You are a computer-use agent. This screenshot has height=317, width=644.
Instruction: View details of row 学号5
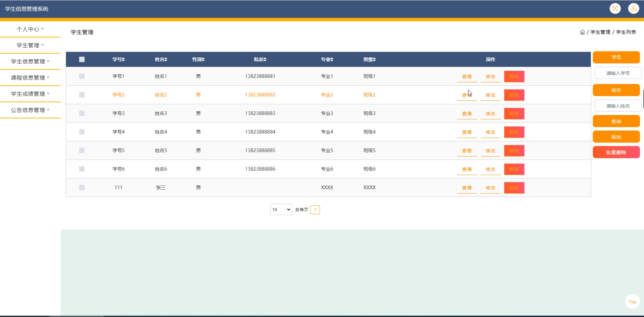tap(467, 151)
